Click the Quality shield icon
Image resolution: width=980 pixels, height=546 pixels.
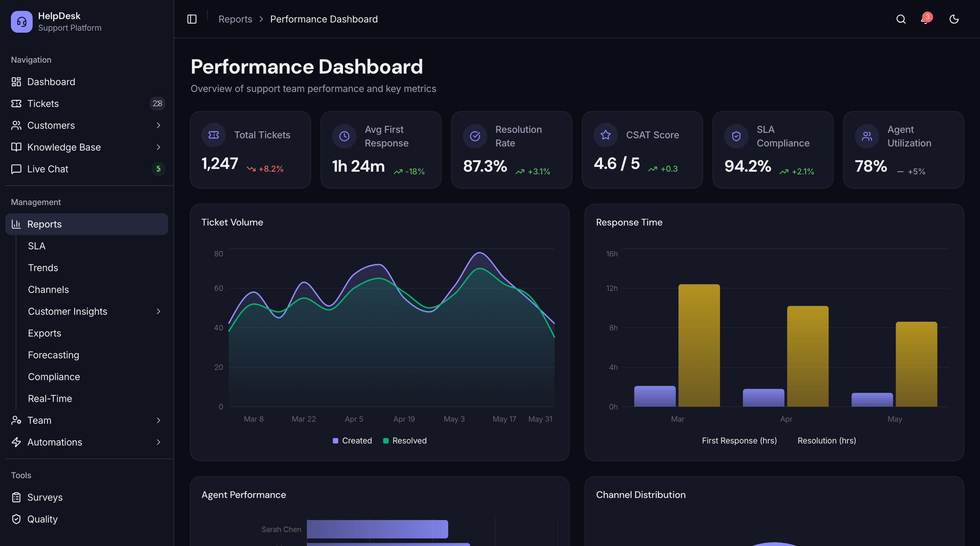(16, 519)
